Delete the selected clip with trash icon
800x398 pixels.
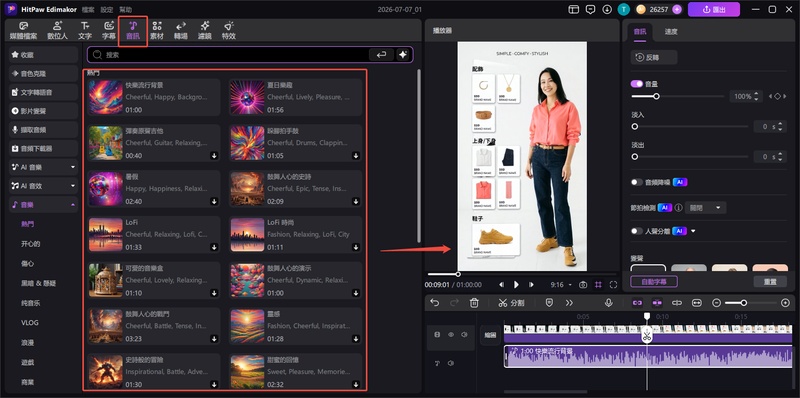pos(474,303)
